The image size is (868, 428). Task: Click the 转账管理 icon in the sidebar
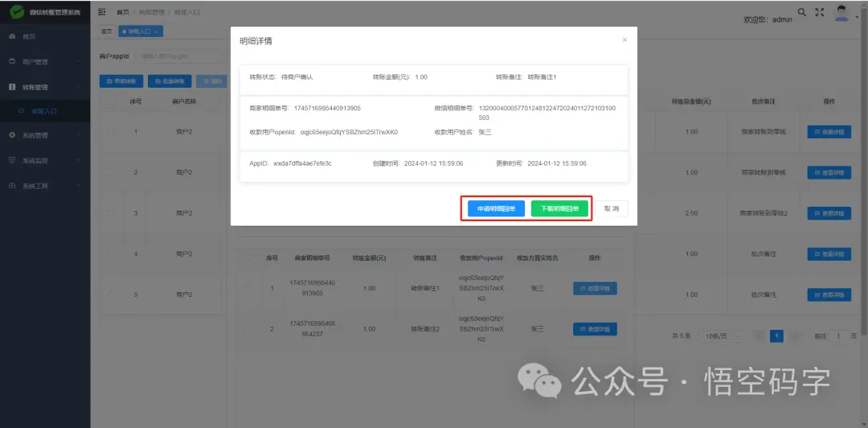11,87
